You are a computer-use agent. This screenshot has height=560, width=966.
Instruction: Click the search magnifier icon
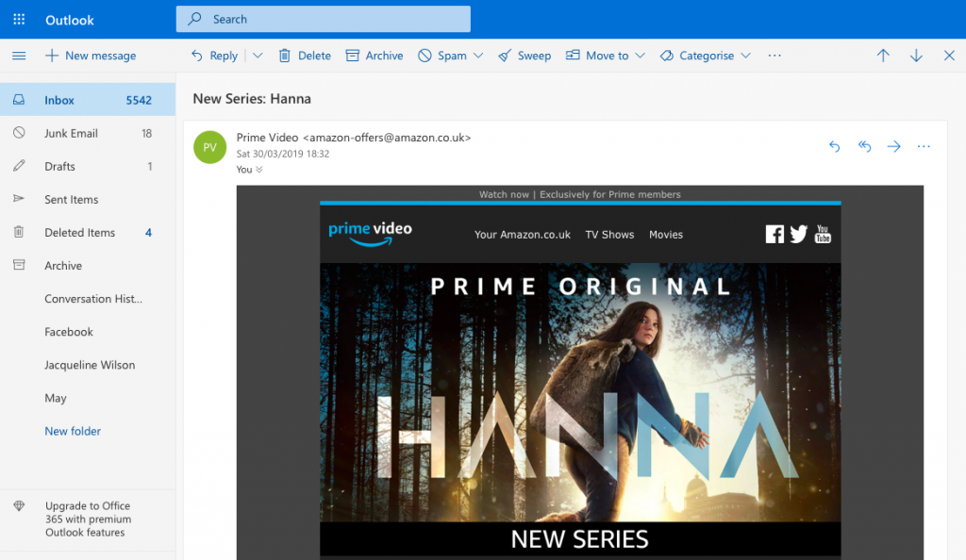[194, 19]
